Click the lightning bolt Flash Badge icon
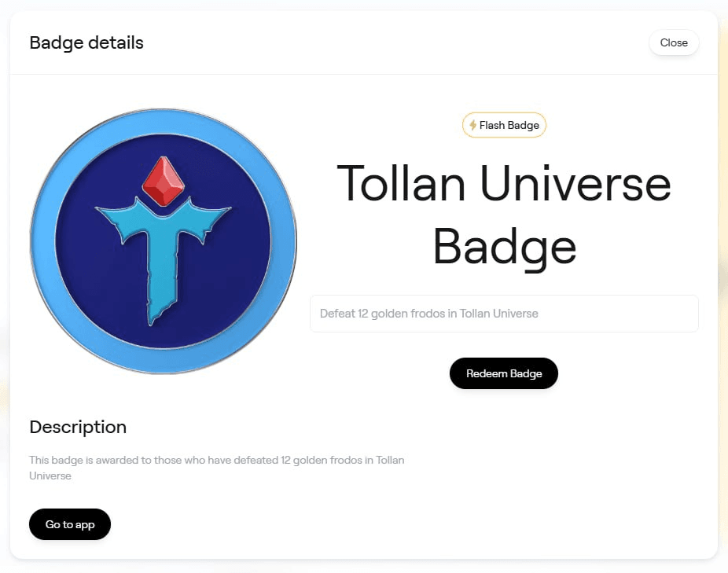The height and width of the screenshot is (573, 728). 472,125
